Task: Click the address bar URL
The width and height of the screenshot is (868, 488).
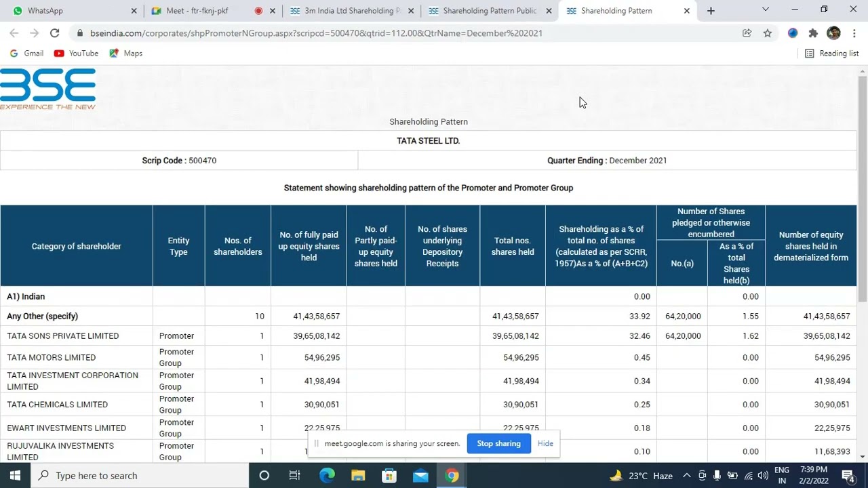Action: (x=316, y=33)
